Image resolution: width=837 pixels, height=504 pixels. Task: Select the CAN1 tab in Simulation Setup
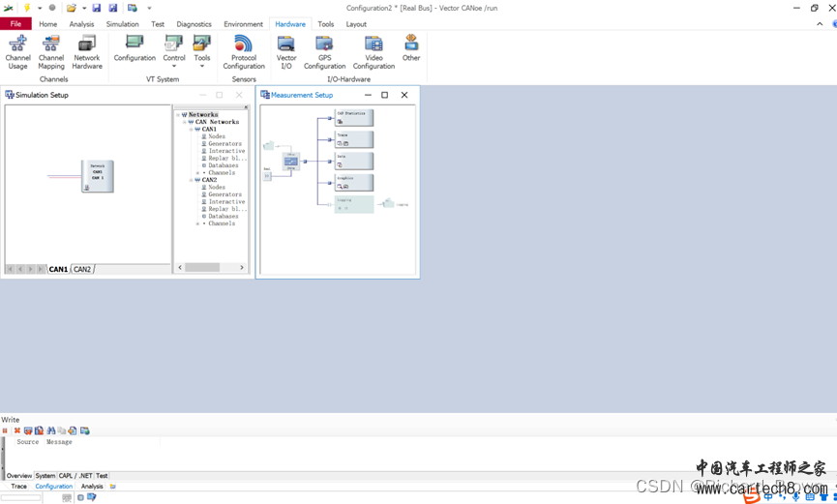58,269
